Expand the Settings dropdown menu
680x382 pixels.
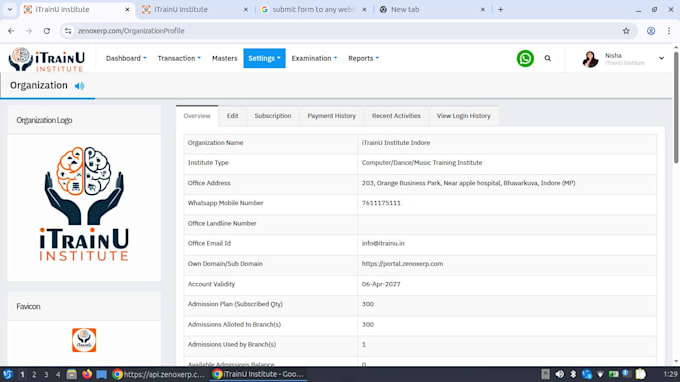pyautogui.click(x=264, y=59)
